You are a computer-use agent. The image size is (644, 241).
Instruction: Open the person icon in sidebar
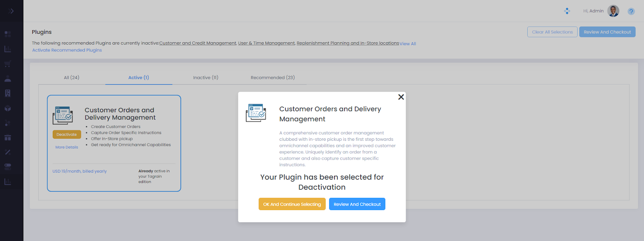8,78
